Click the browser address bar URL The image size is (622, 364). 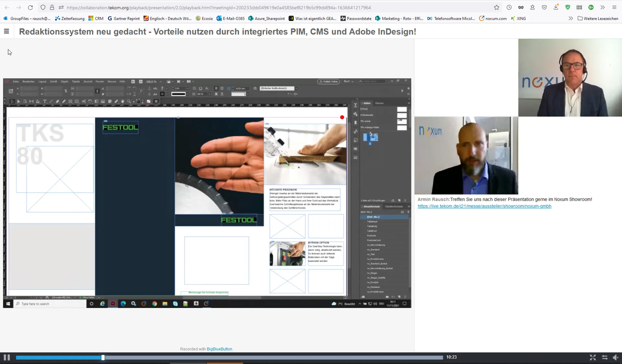[x=219, y=7]
